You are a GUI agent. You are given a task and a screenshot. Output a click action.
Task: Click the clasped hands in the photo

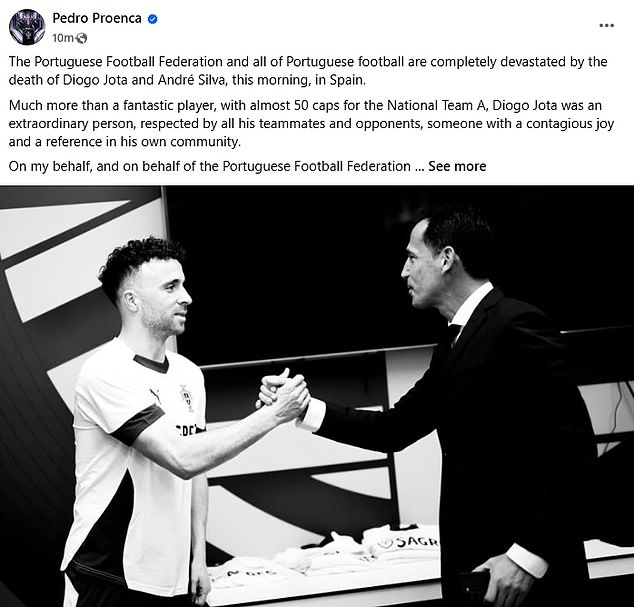[x=284, y=396]
